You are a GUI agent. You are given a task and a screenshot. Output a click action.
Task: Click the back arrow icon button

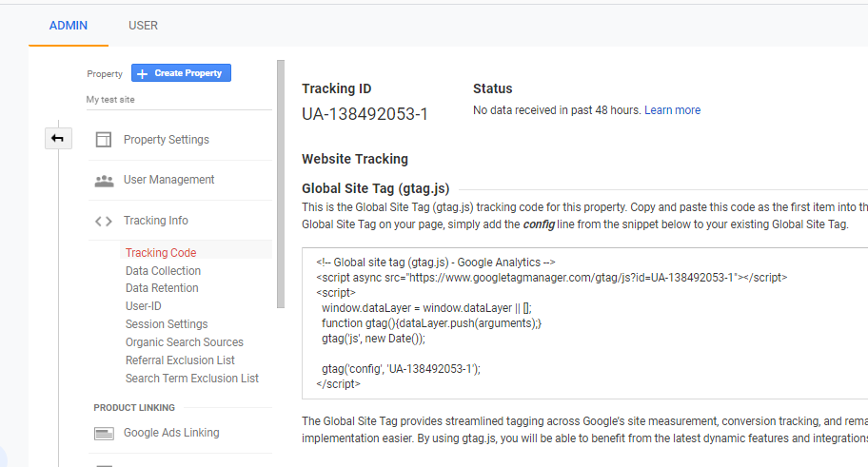point(58,138)
